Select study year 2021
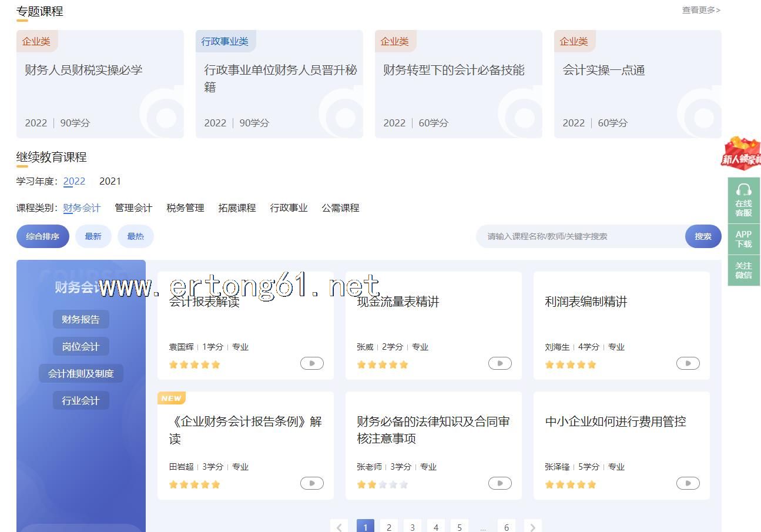This screenshot has width=761, height=532. pos(110,181)
